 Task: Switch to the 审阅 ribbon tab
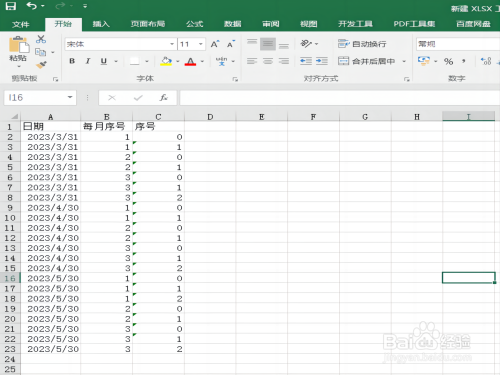point(270,24)
